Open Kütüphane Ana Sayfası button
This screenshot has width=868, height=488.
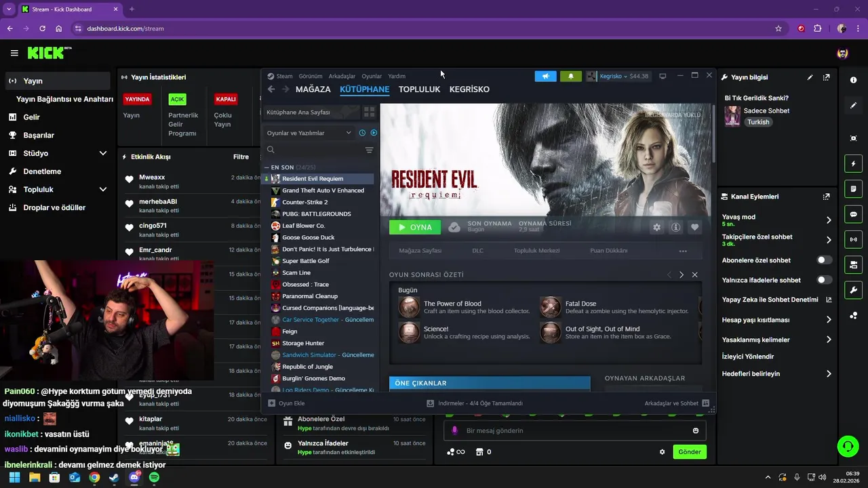pos(311,112)
